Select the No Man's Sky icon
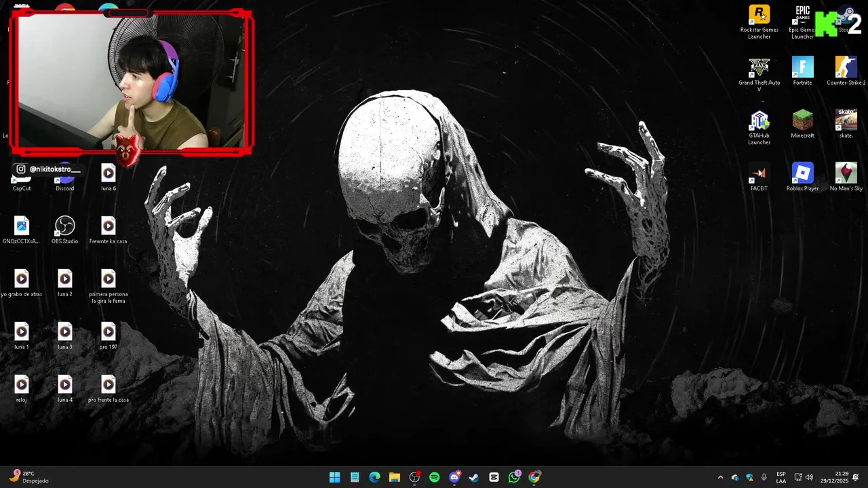This screenshot has width=868, height=488. [846, 177]
